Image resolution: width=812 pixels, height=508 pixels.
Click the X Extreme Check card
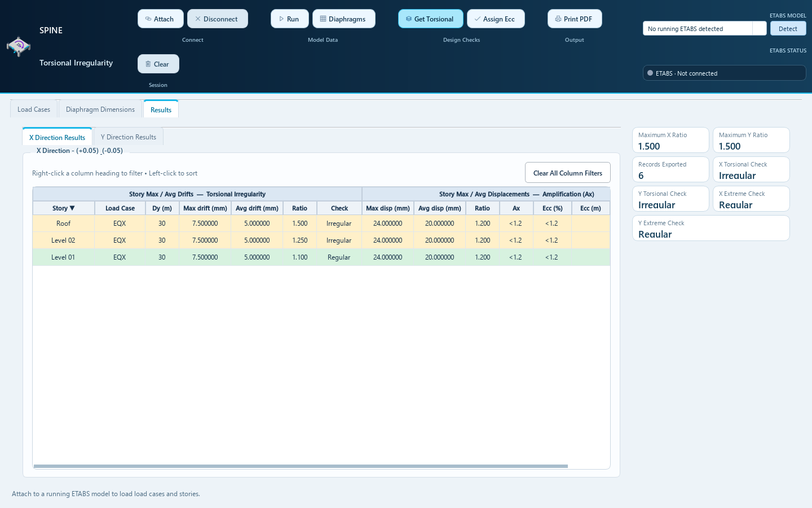click(751, 199)
